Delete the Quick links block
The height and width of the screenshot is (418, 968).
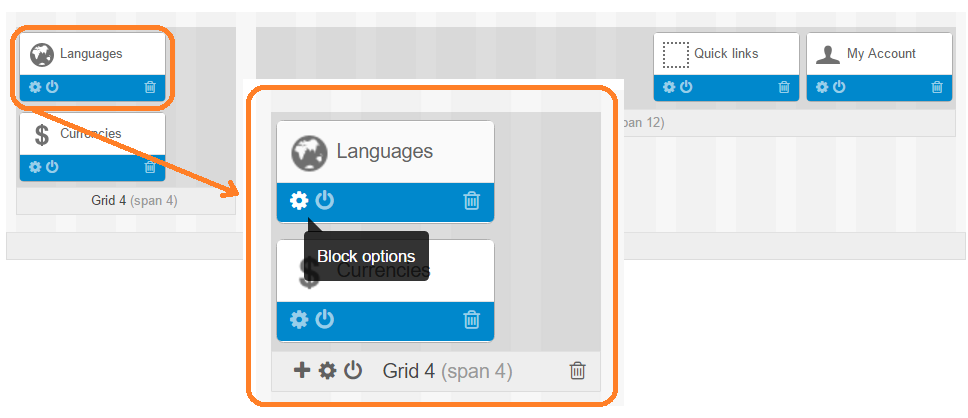784,87
